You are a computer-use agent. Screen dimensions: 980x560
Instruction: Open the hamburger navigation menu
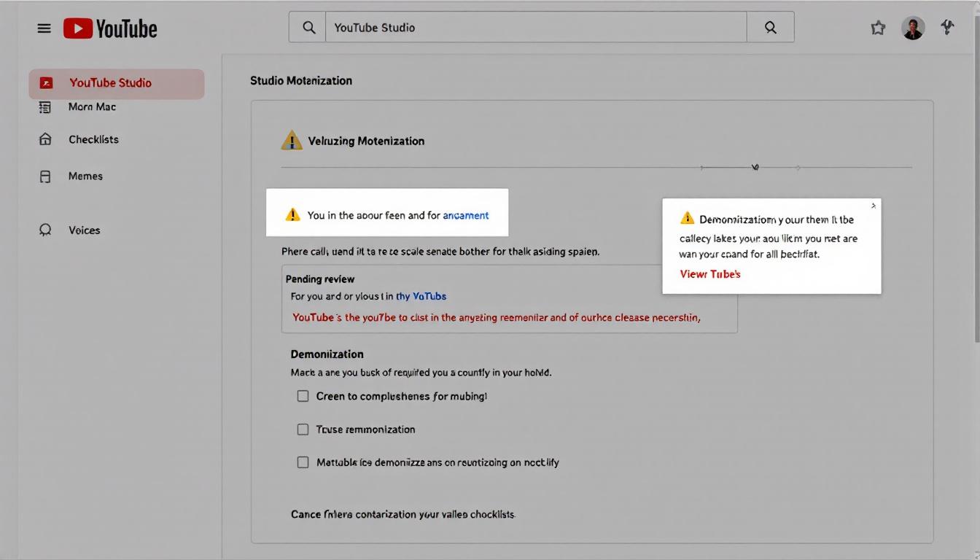coord(44,28)
